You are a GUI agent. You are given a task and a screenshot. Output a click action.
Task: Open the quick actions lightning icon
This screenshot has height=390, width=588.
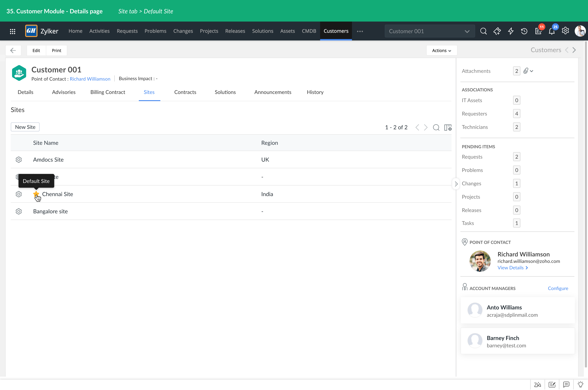click(x=511, y=31)
